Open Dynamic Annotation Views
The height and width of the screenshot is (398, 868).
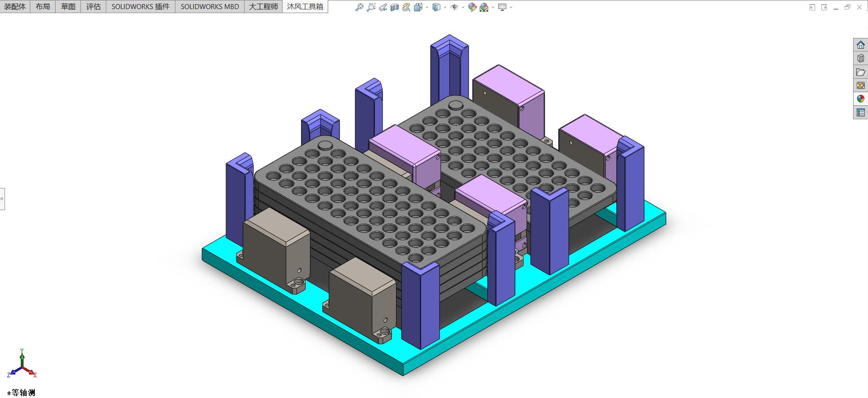(x=406, y=7)
